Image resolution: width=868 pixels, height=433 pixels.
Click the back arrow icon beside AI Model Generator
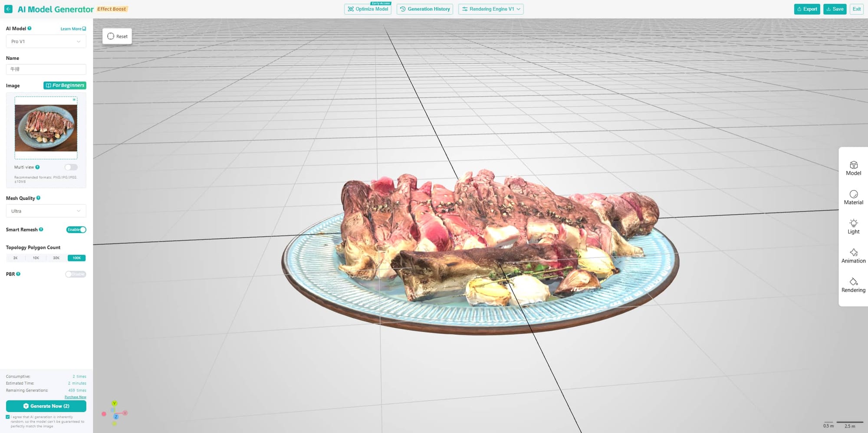point(8,9)
